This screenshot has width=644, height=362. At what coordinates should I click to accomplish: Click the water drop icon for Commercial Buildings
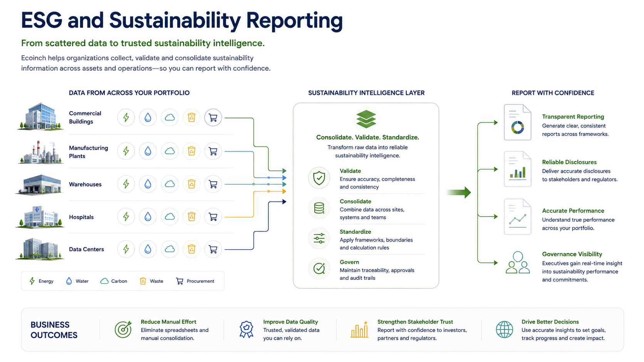point(148,117)
